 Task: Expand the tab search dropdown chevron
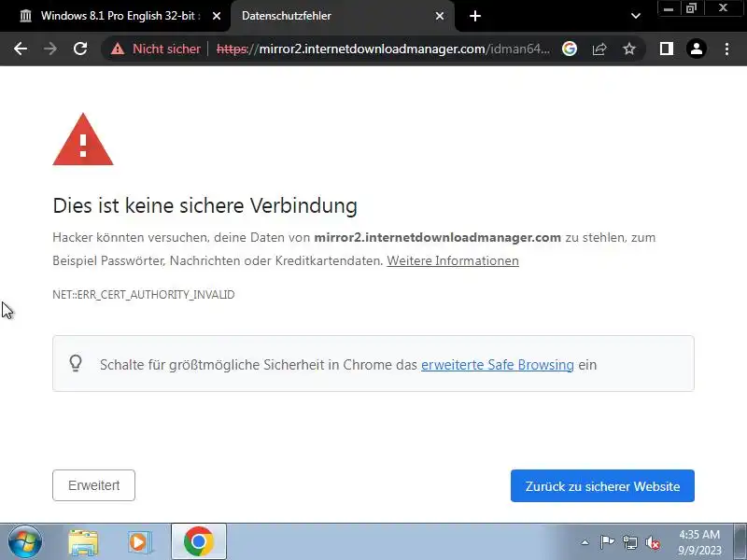pyautogui.click(x=636, y=16)
